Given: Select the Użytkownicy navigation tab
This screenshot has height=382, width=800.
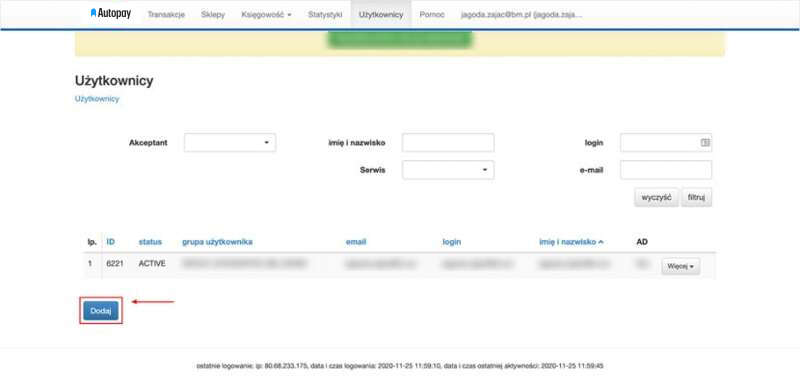Looking at the screenshot, I should click(381, 15).
